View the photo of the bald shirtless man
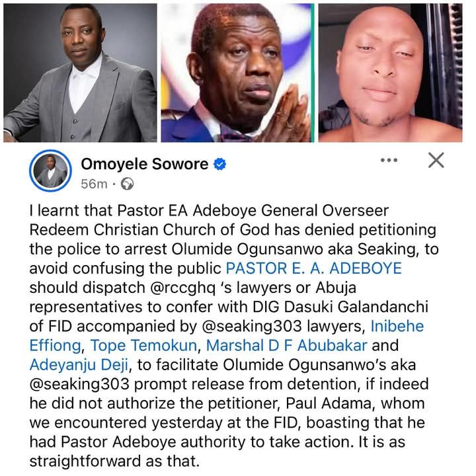Image resolution: width=476 pixels, height=476 pixels. 391,73
